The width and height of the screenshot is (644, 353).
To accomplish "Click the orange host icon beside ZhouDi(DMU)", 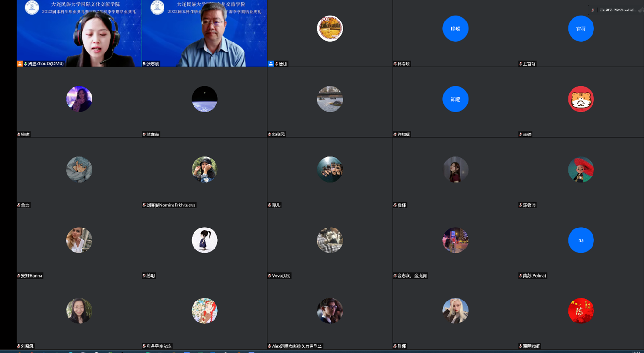I will pos(20,63).
